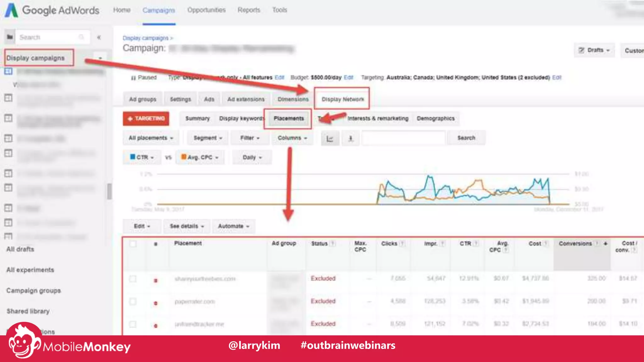The width and height of the screenshot is (644, 362).
Task: Open All drafts in sidebar
Action: tap(20, 249)
